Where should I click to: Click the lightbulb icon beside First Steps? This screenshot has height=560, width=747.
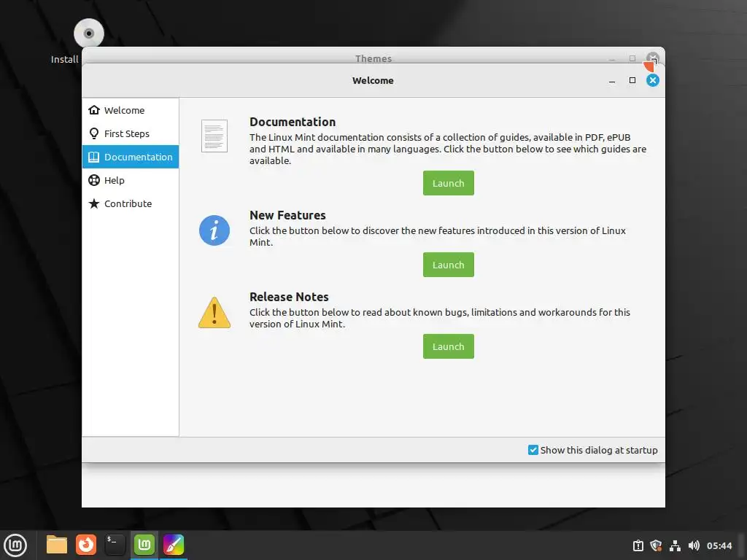pyautogui.click(x=94, y=133)
